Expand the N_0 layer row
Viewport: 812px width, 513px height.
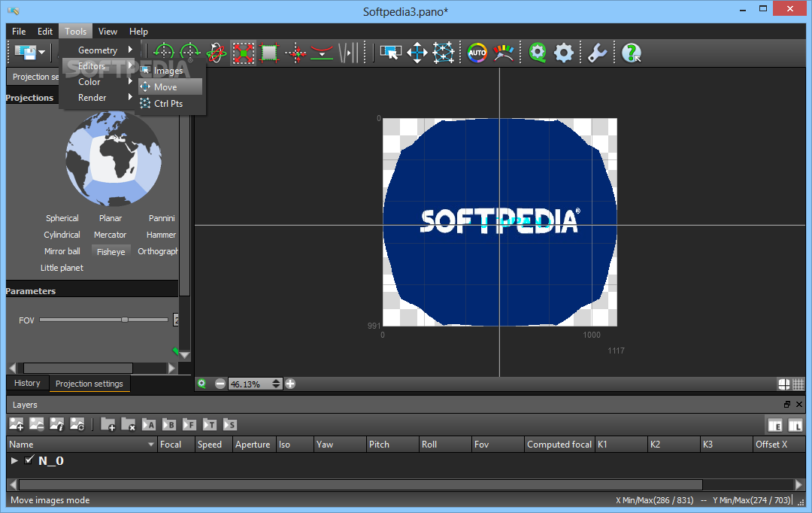14,460
